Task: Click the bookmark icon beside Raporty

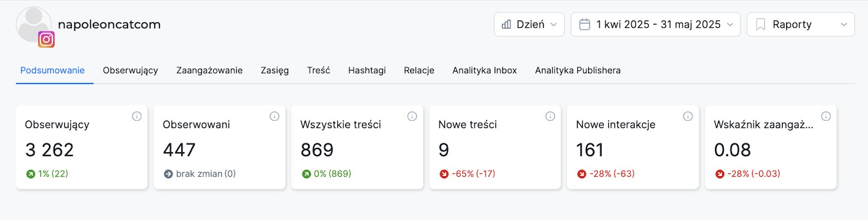Action: tap(761, 24)
